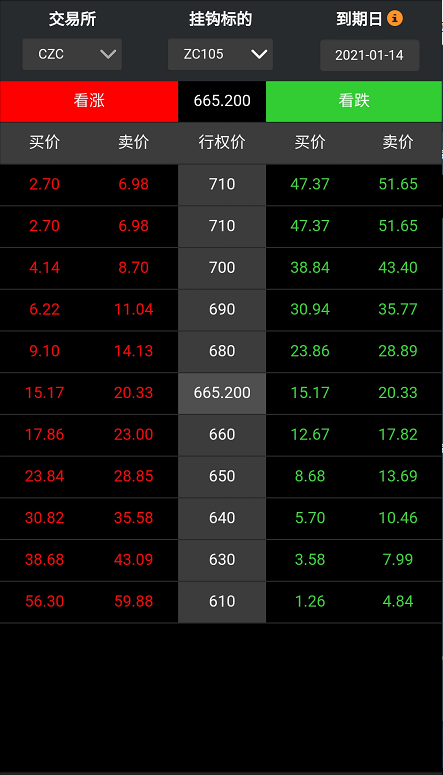
Task: Select call ask price 11.04
Action: (133, 309)
